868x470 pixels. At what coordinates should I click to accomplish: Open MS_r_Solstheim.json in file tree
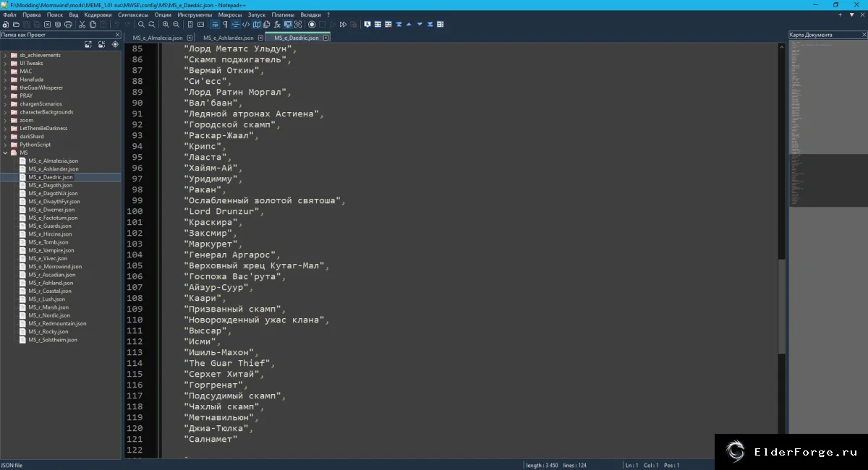coord(53,340)
